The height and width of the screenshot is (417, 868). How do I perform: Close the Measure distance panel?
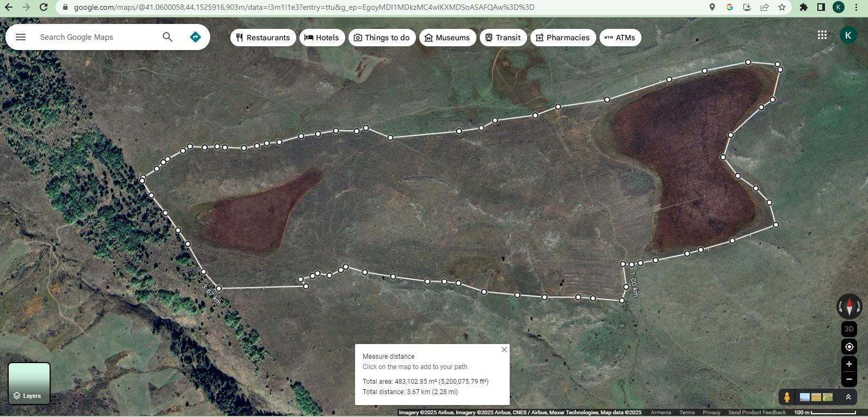click(504, 349)
